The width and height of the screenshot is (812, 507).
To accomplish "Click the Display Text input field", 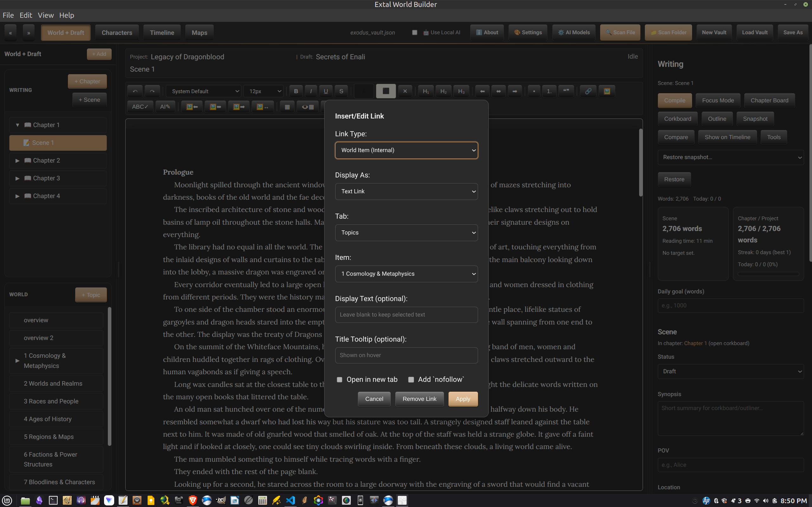I will tap(406, 315).
